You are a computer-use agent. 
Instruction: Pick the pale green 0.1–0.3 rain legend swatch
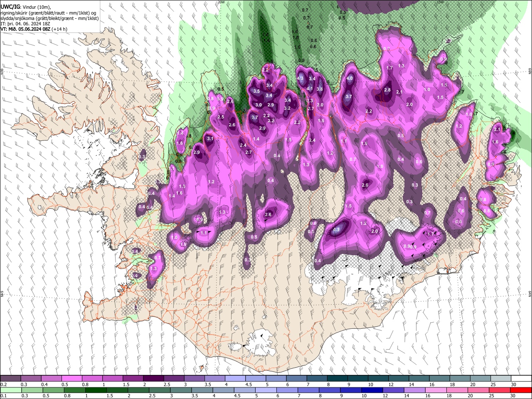(10, 390)
